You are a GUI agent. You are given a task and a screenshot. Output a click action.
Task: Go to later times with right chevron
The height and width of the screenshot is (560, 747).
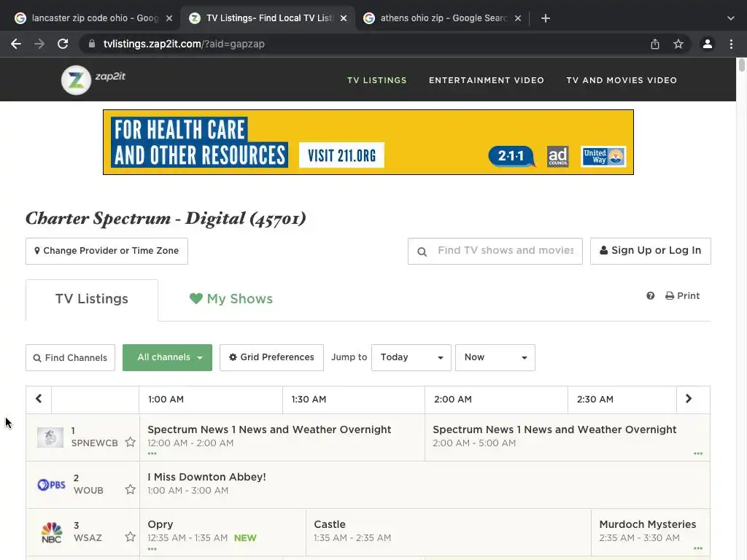[689, 399]
